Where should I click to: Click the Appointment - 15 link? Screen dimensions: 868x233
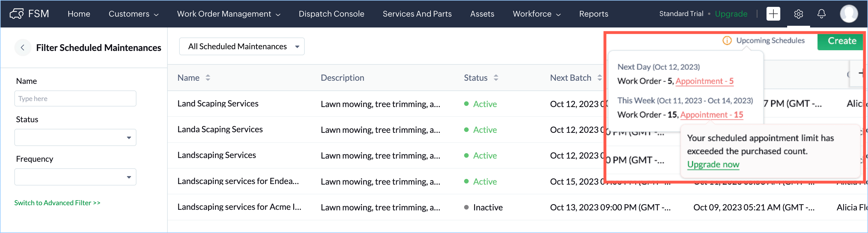[711, 115]
